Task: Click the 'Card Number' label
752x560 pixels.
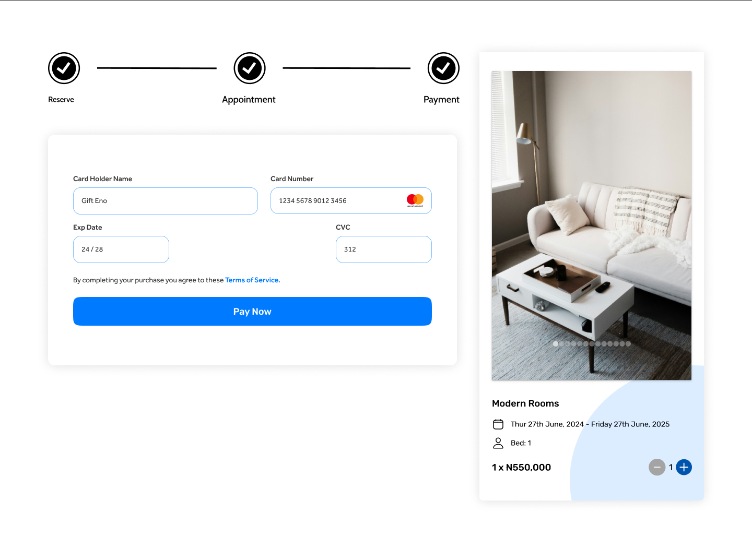Action: [x=292, y=179]
